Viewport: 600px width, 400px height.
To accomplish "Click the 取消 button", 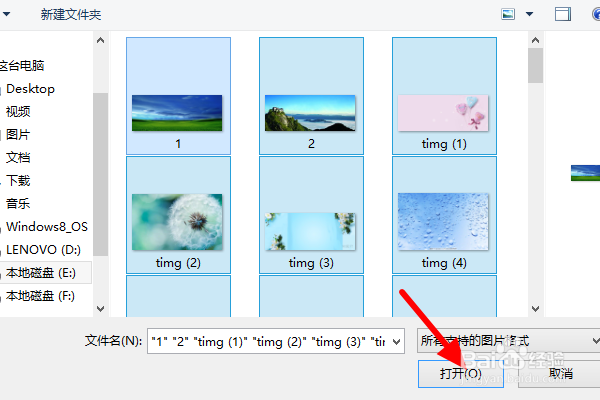I will point(560,373).
